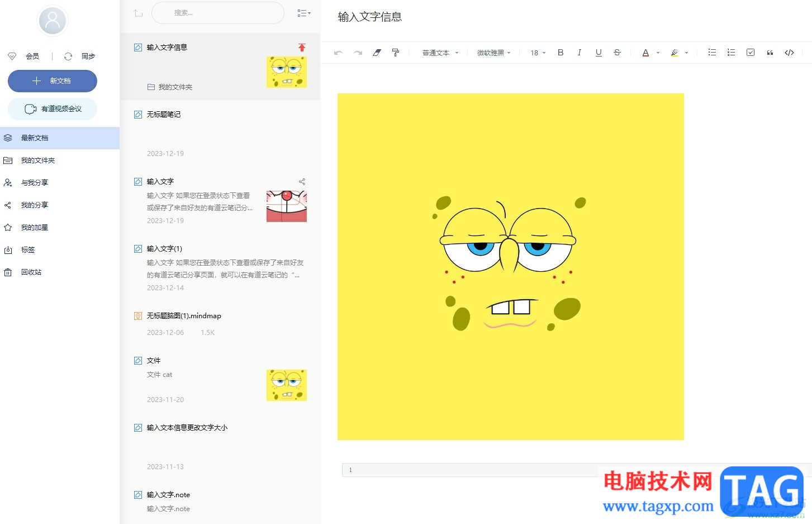
Task: Select the clear formatting eraser
Action: tap(377, 53)
